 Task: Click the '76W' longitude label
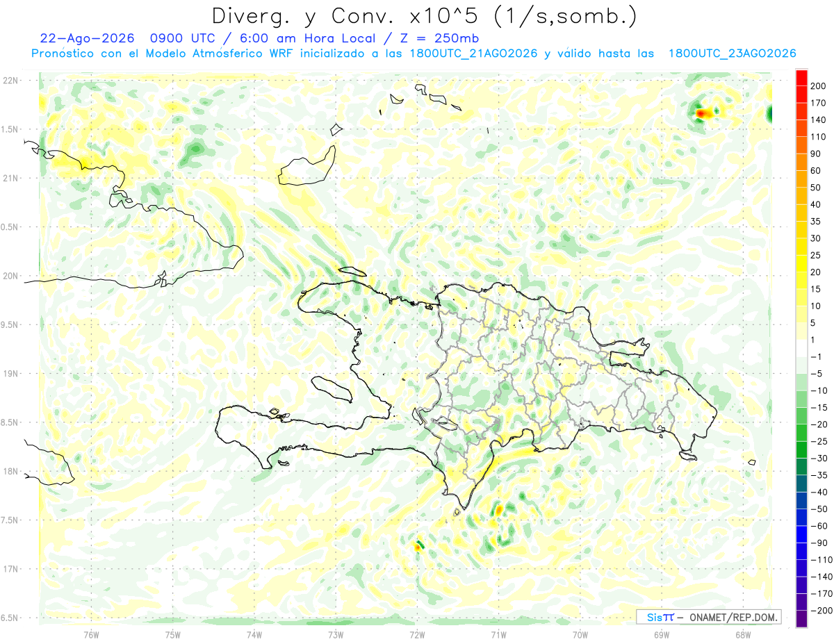tap(91, 634)
